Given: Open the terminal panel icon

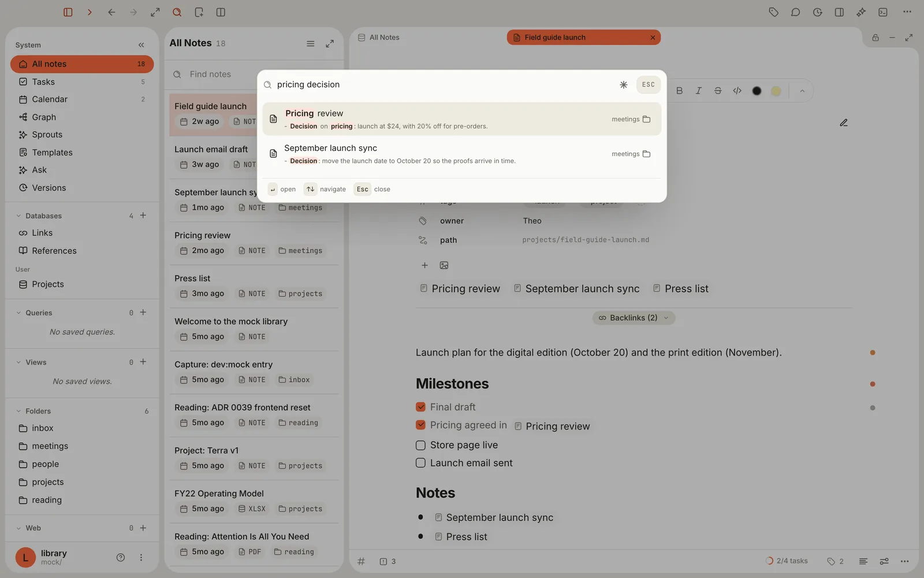Looking at the screenshot, I should coord(883,12).
